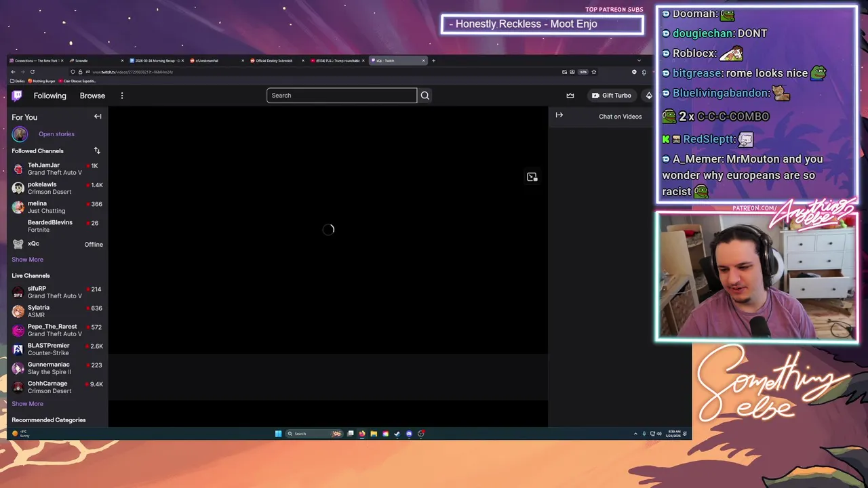Viewport: 868px width, 488px height.
Task: Open the Nothing Burger bookmark
Action: tap(43, 81)
